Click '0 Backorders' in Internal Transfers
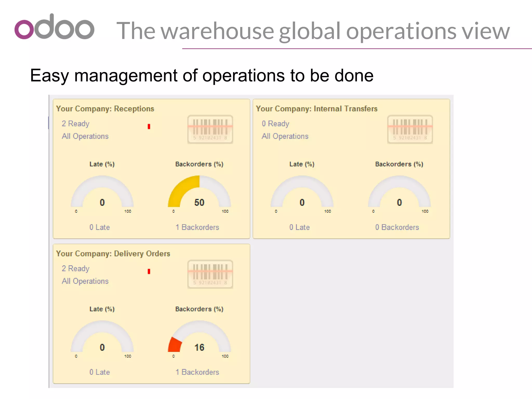 tap(397, 227)
